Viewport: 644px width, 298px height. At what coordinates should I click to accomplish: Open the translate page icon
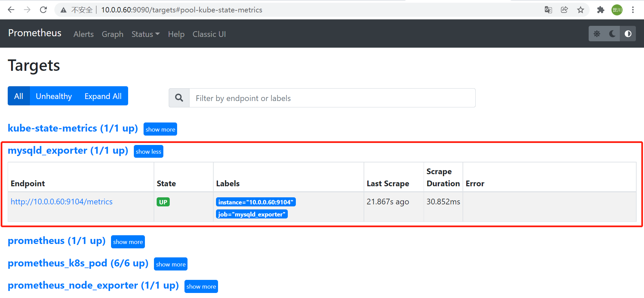click(x=548, y=10)
